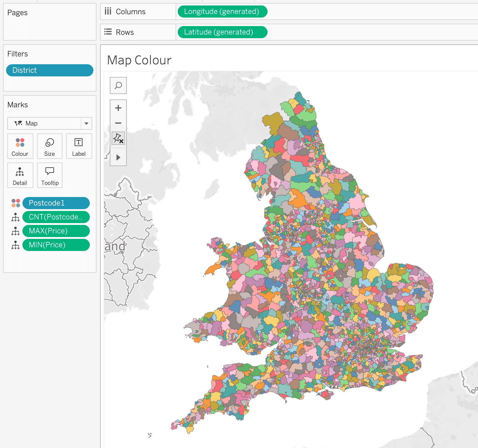This screenshot has width=478, height=448.
Task: Open the Size marks card
Action: pos(50,146)
